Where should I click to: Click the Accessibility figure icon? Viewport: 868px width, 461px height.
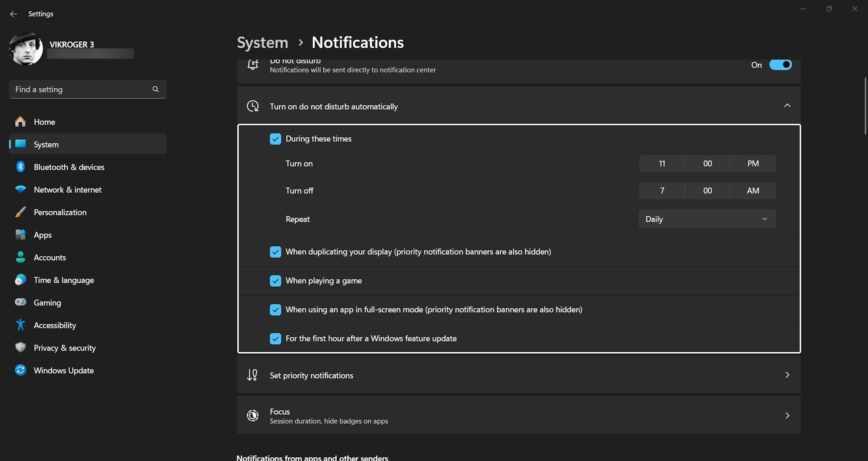pyautogui.click(x=21, y=325)
